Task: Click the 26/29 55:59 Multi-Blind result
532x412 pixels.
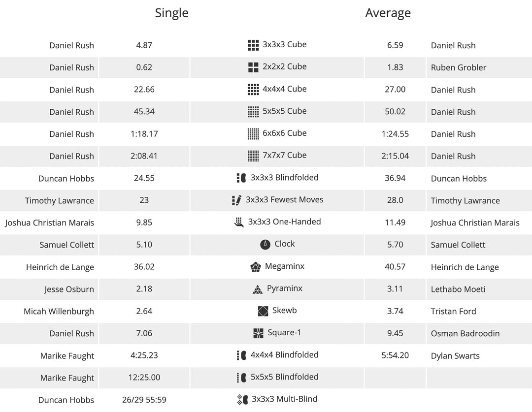Action: point(144,400)
